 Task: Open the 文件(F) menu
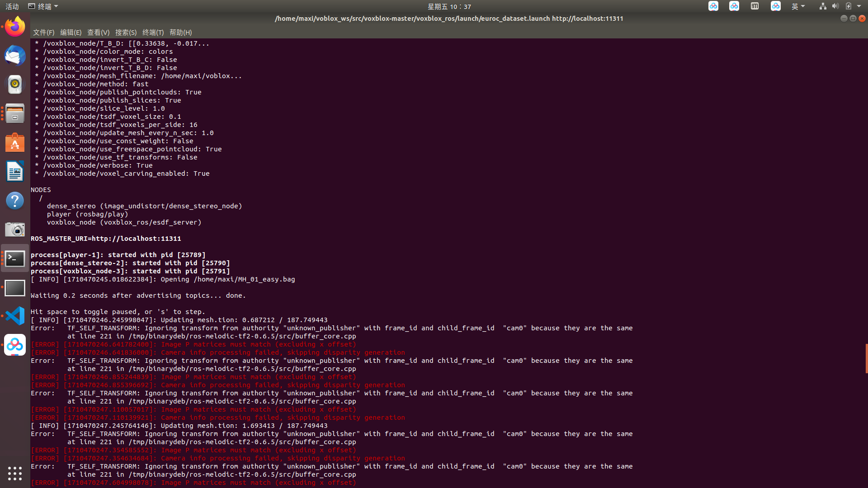43,33
